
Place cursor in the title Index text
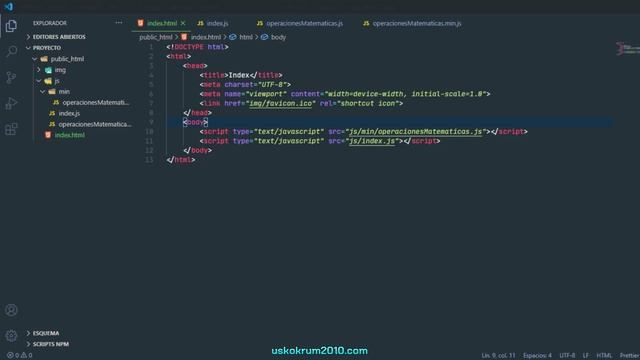(x=239, y=75)
